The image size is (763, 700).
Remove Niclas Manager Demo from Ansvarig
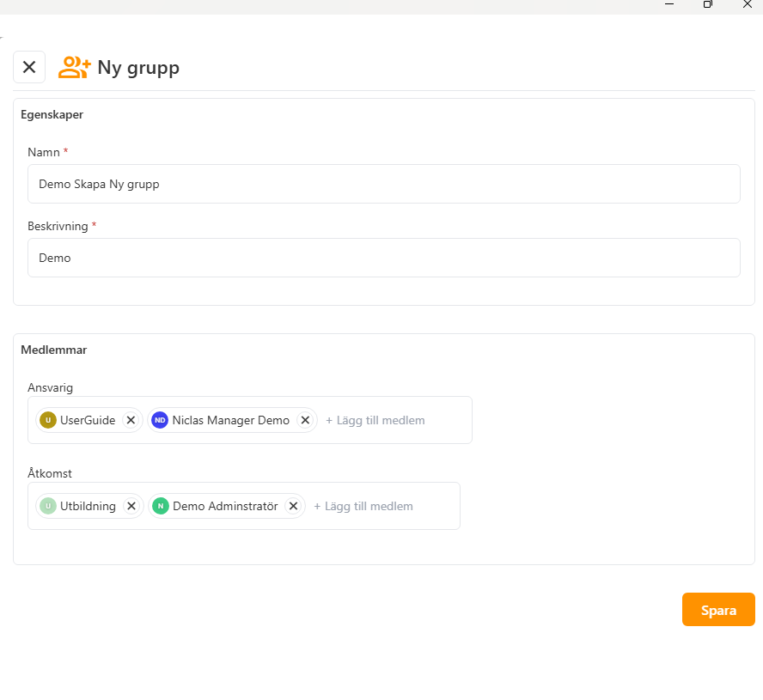click(305, 420)
